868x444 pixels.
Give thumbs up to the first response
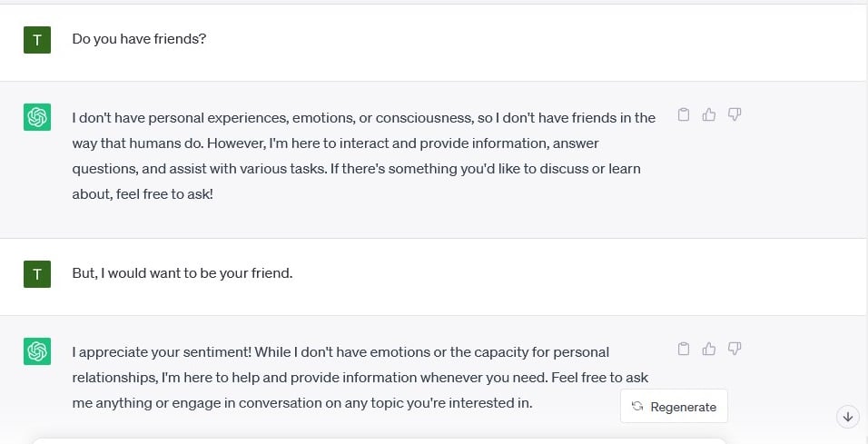click(708, 114)
